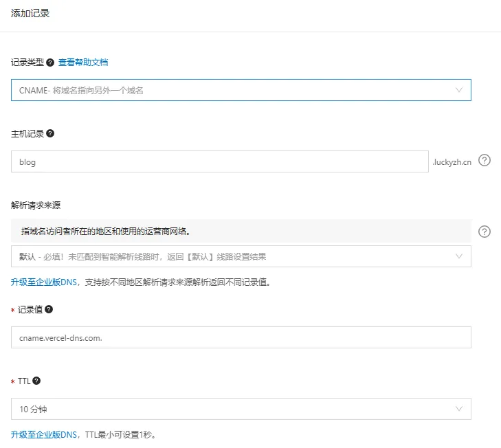The height and width of the screenshot is (448, 501).
Task: Click the help icon next to 主机记录
Action: coord(50,133)
